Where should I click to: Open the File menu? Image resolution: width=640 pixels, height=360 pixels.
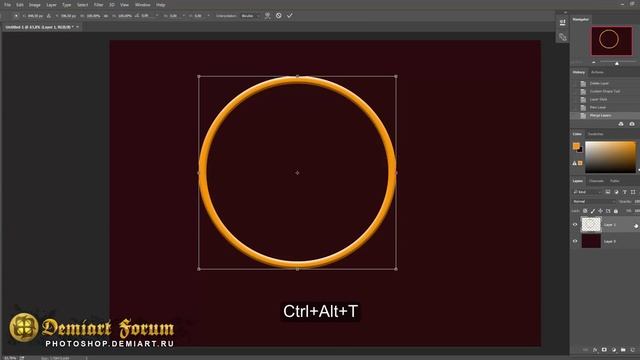pyautogui.click(x=7, y=5)
